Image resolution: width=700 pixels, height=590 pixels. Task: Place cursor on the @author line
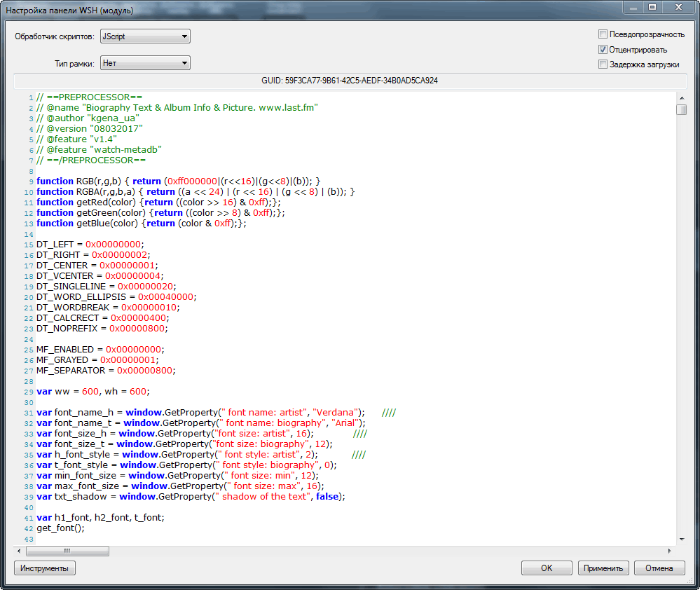[88, 118]
